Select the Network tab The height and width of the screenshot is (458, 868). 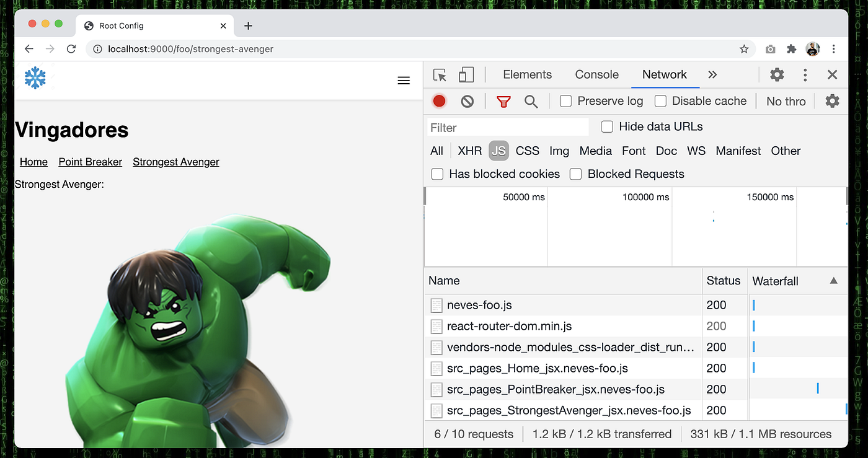(x=664, y=74)
